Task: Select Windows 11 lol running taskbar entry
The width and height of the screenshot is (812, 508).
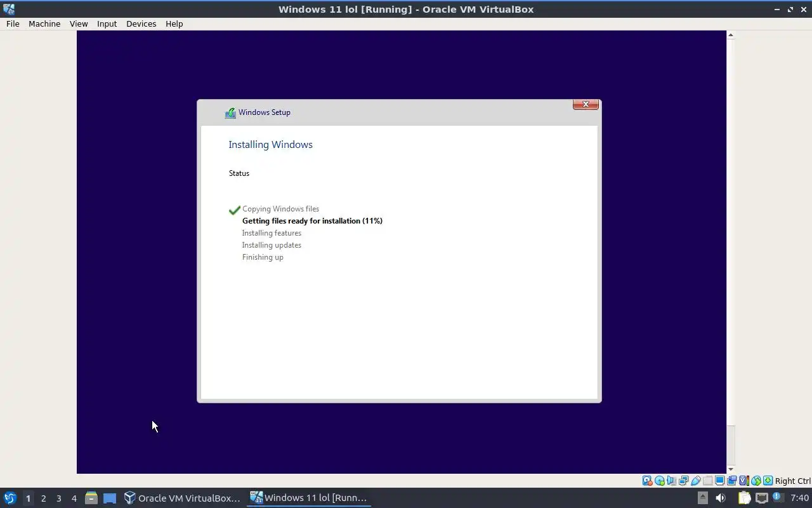Action: [x=309, y=498]
